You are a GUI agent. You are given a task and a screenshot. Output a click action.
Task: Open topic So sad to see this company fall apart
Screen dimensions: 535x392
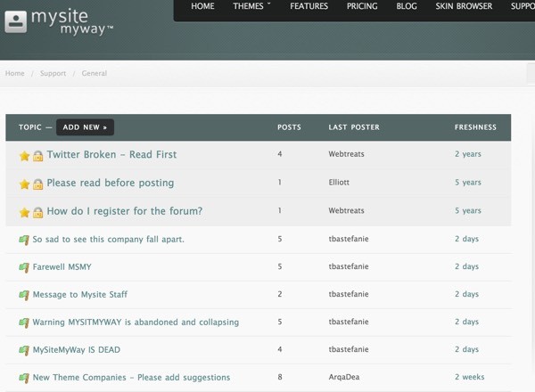point(108,240)
